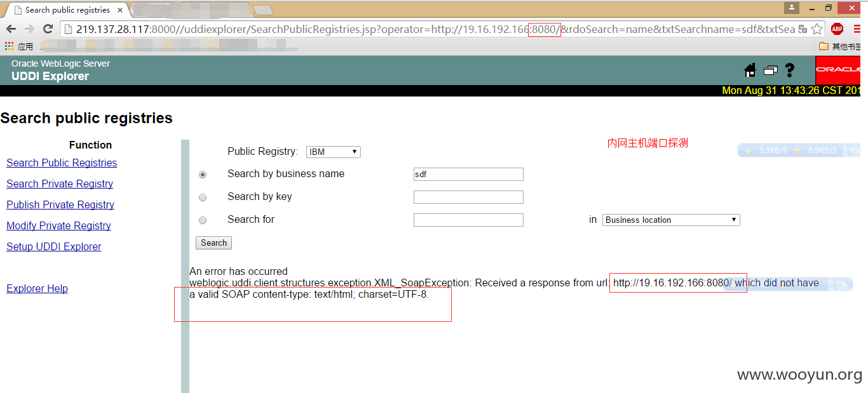Click the date and time text in header

791,91
